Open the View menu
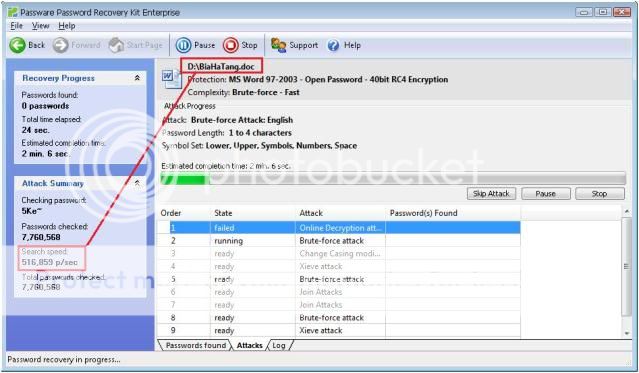639x373 pixels. coord(40,26)
